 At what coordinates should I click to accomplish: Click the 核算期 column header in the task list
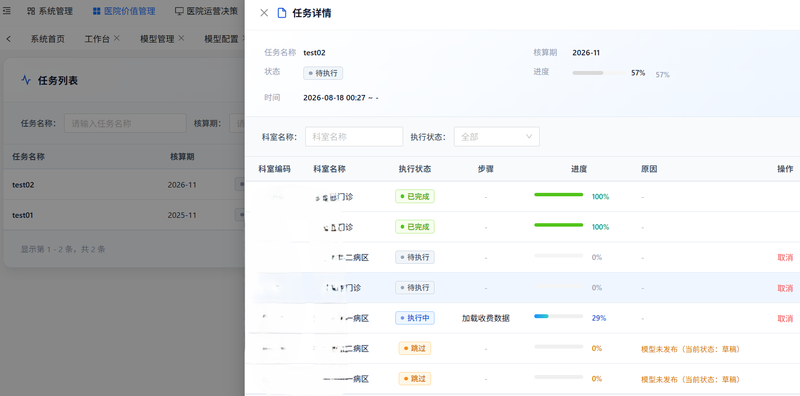pyautogui.click(x=182, y=157)
